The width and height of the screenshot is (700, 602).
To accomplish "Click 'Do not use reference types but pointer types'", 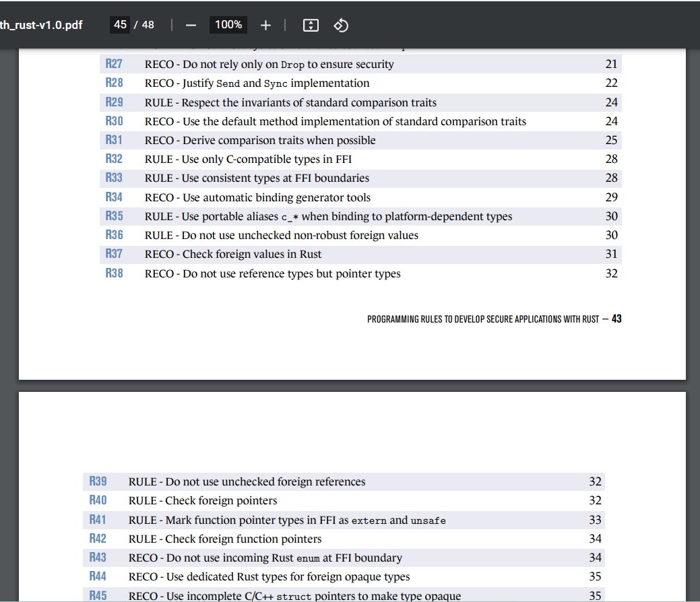I will (273, 273).
